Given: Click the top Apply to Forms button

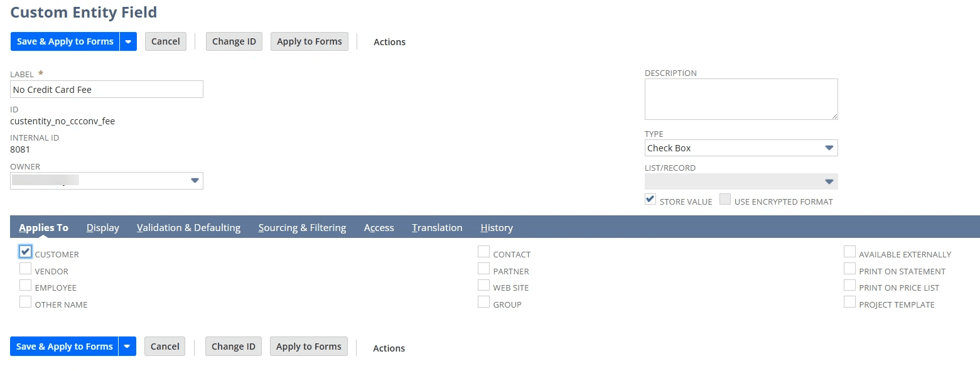Looking at the screenshot, I should click(310, 41).
